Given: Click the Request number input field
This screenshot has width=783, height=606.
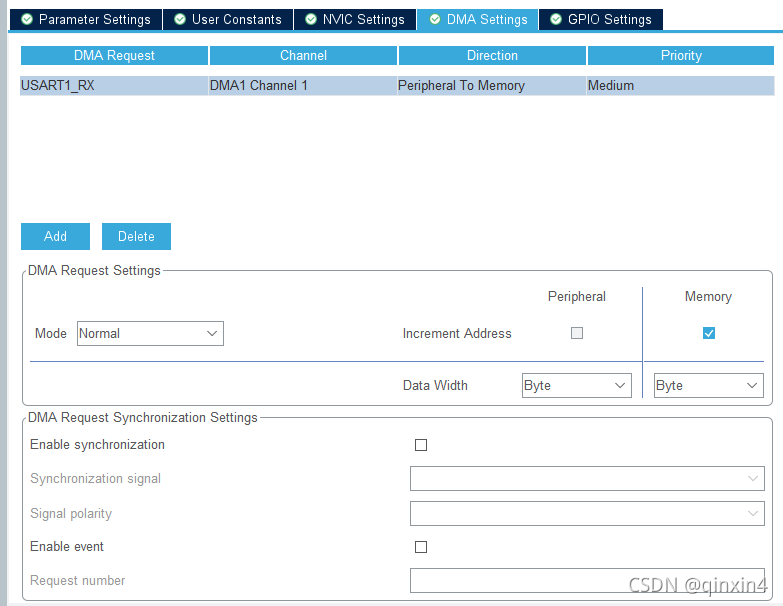Looking at the screenshot, I should point(587,580).
